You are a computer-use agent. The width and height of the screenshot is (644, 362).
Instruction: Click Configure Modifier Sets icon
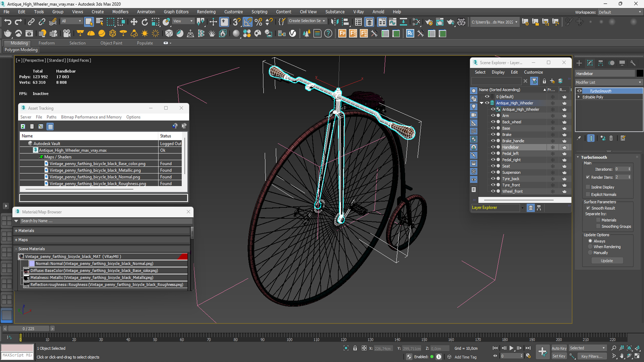coord(623,138)
